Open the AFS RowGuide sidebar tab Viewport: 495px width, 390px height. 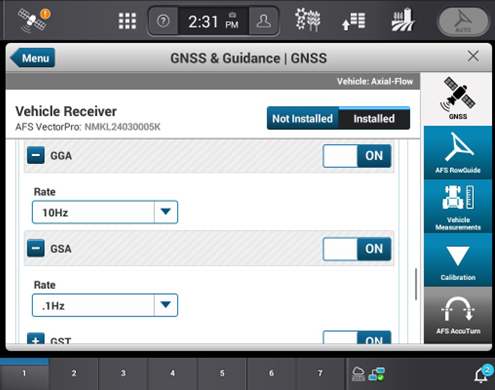[x=458, y=153]
